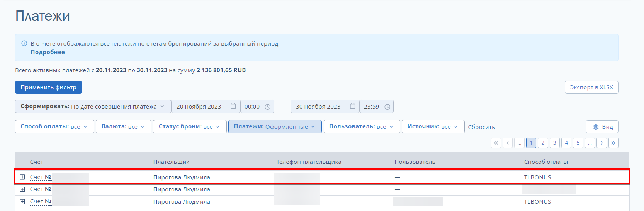Screen dimensions: 644x211
Task: Click Вид settings button
Action: click(602, 127)
